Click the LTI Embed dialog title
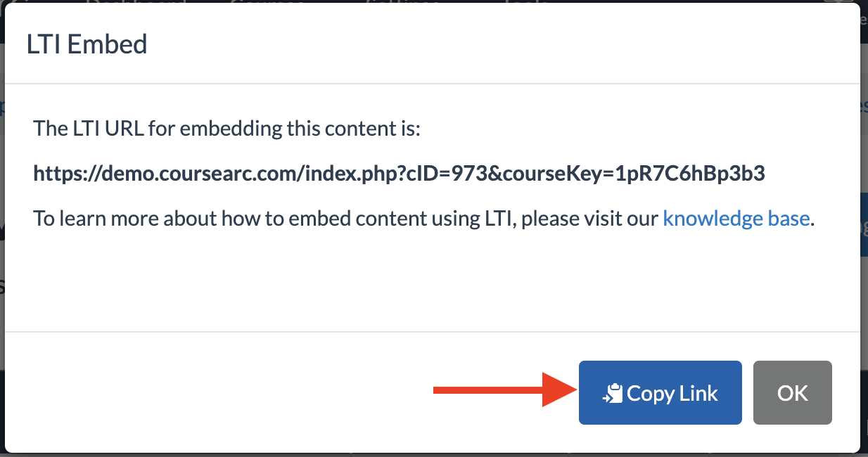This screenshot has width=868, height=457. pyautogui.click(x=87, y=44)
